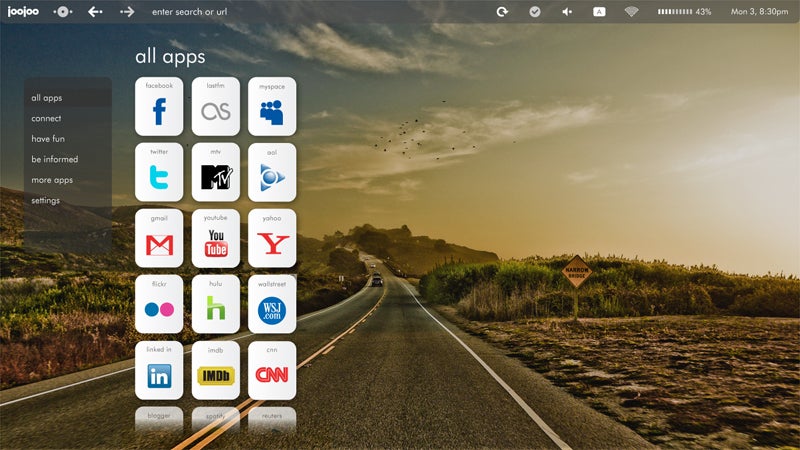This screenshot has height=450, width=800.
Task: Open the Facebook app tile
Action: 159,106
